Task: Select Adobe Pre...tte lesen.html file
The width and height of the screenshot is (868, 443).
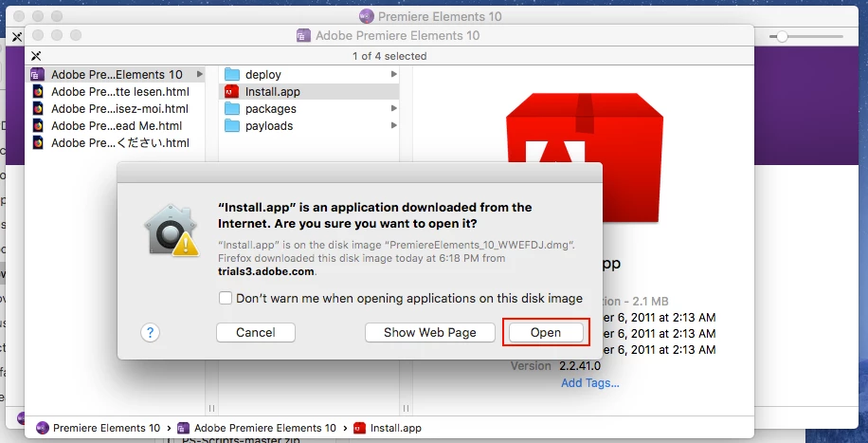Action: [116, 91]
